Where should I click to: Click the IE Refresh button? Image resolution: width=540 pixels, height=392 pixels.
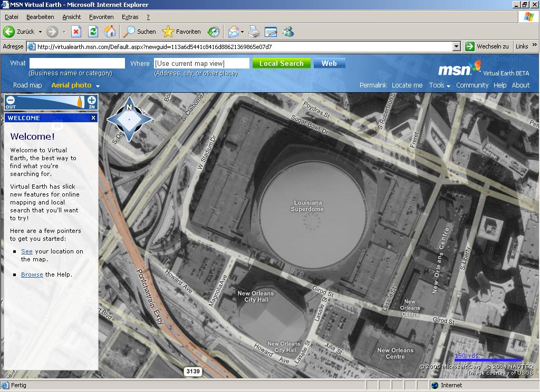(93, 32)
